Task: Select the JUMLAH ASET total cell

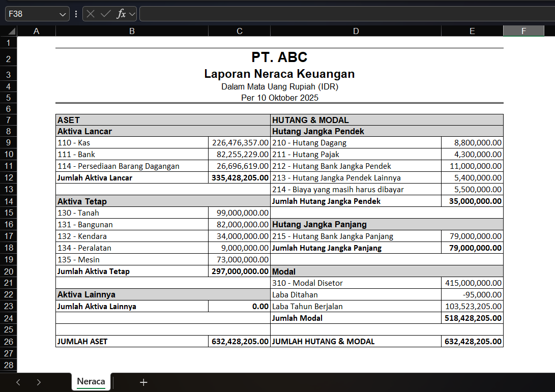Action: pos(240,341)
